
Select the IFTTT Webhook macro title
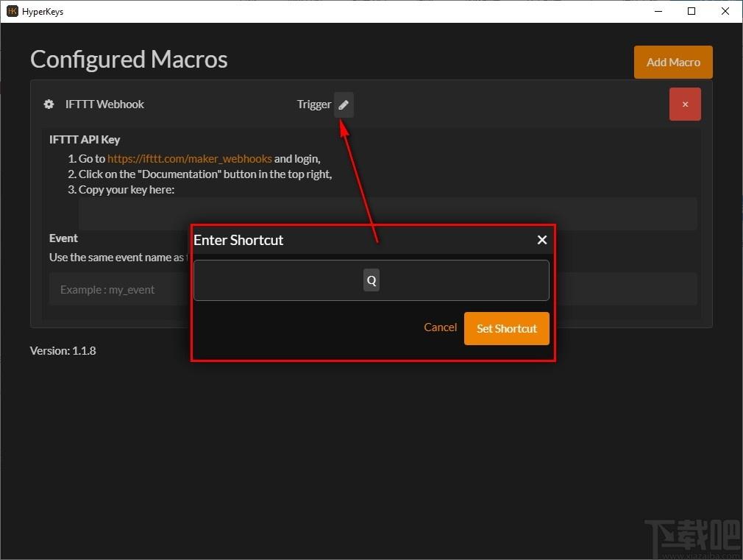(x=104, y=104)
